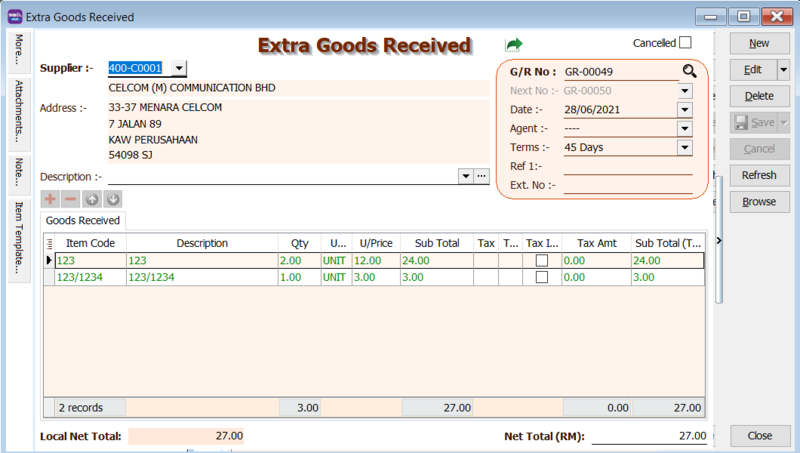Toggle tax inclusive for item 123/1234
Image resolution: width=800 pixels, height=453 pixels.
[x=542, y=277]
